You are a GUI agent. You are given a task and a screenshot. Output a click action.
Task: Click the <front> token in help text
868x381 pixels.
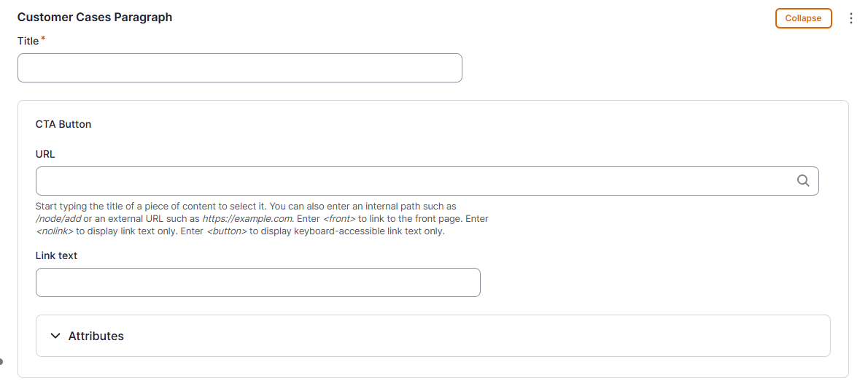339,219
